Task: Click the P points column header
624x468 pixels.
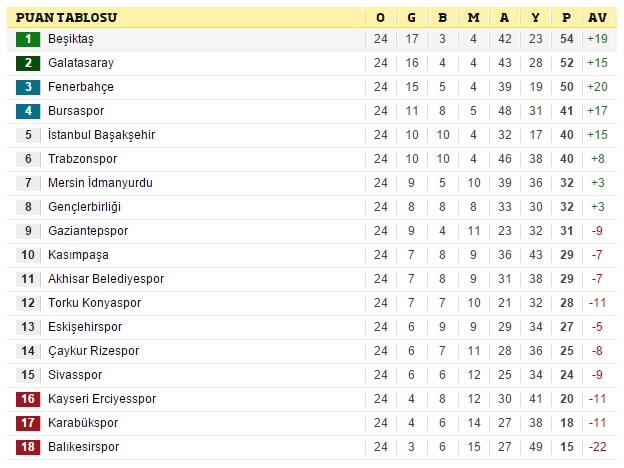Action: [x=566, y=18]
